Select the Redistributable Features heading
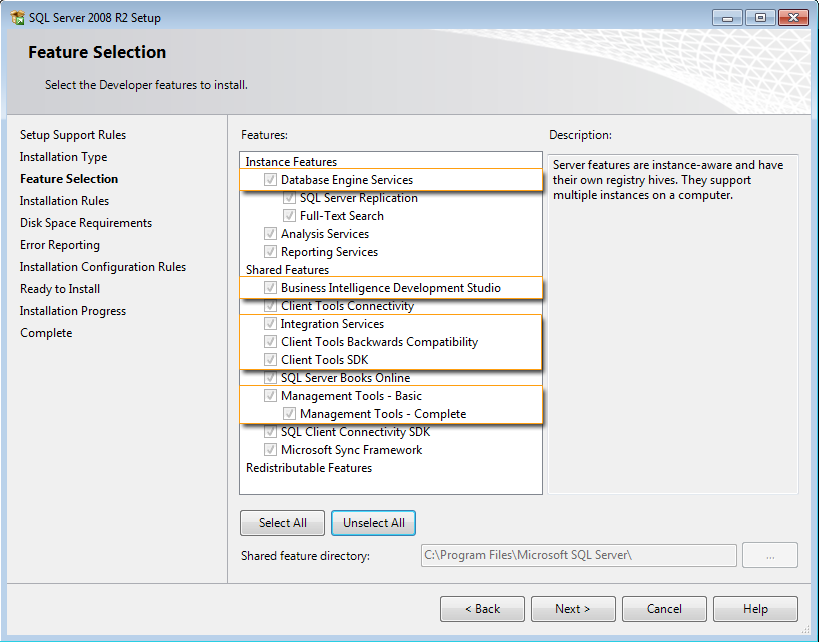Viewport: 819px width, 642px height. click(x=309, y=468)
